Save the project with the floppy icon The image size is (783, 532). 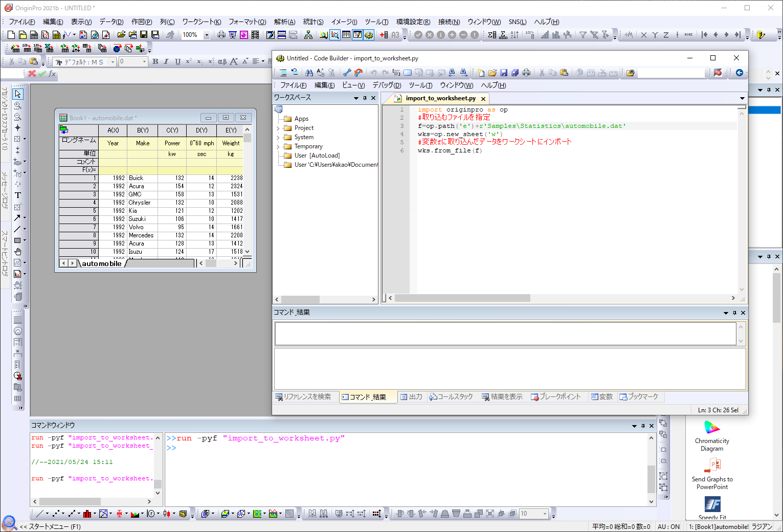[144, 35]
